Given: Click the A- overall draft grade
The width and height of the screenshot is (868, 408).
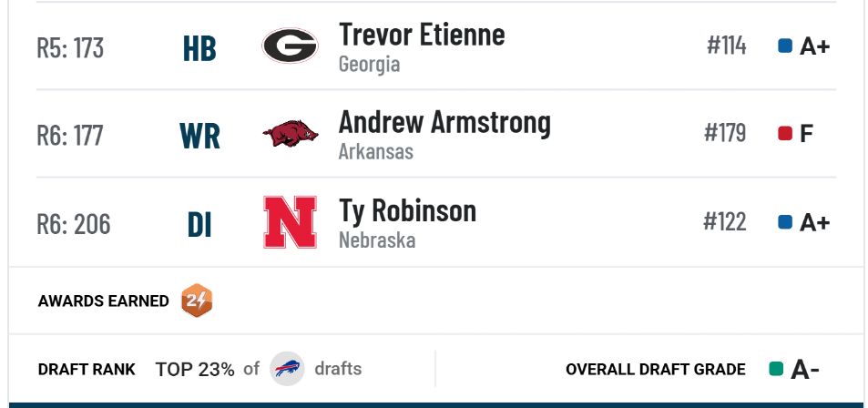Looking at the screenshot, I should pyautogui.click(x=805, y=369).
